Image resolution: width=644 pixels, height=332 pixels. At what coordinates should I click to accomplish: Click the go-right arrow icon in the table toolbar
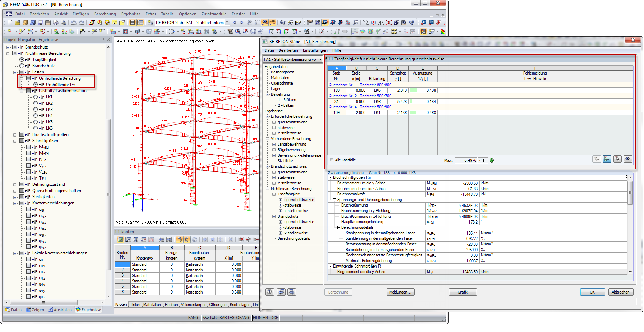[169, 239]
